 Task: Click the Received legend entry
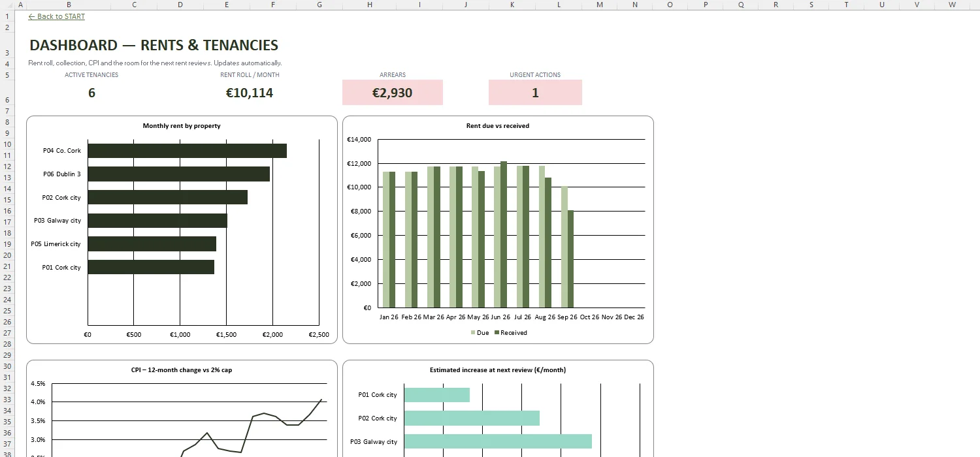pyautogui.click(x=511, y=333)
